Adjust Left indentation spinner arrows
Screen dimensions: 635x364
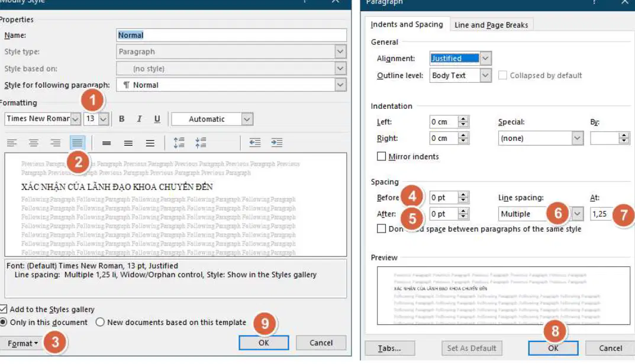point(463,122)
